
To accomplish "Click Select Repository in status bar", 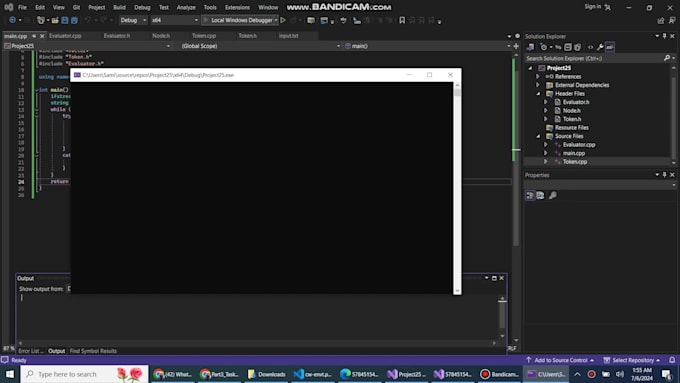I will point(632,360).
